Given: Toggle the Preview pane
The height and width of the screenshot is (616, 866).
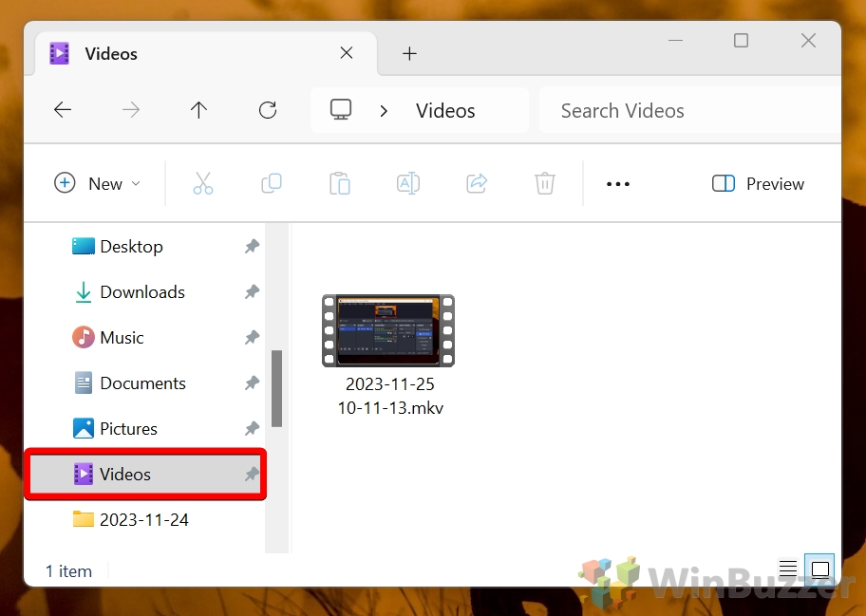Looking at the screenshot, I should click(759, 183).
